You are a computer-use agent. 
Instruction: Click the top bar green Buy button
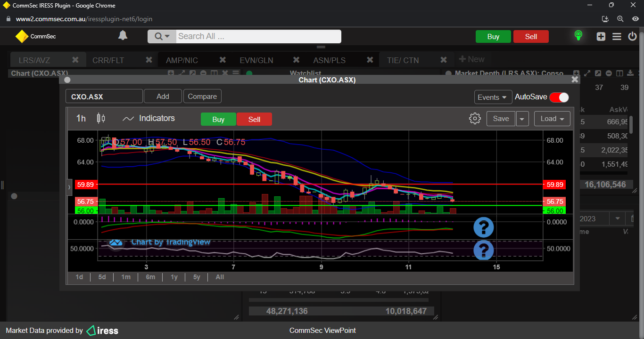[x=493, y=37]
